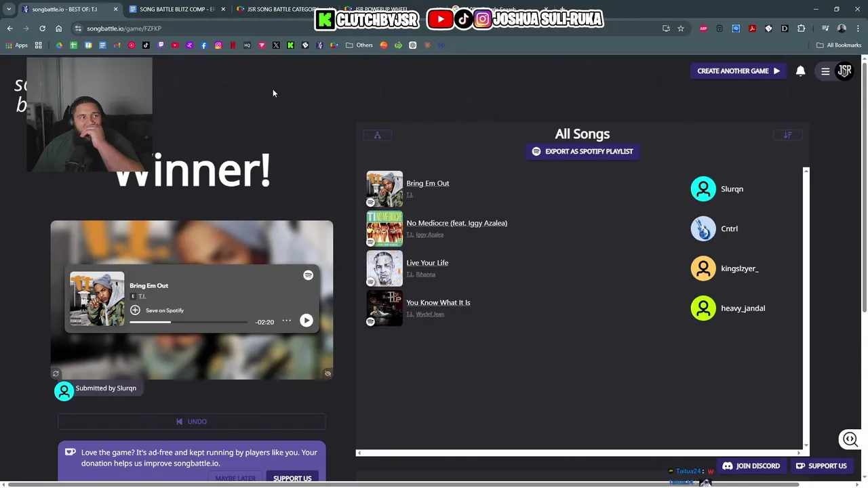Click the browser home icon
This screenshot has width=868, height=488.
pyautogui.click(x=59, y=28)
